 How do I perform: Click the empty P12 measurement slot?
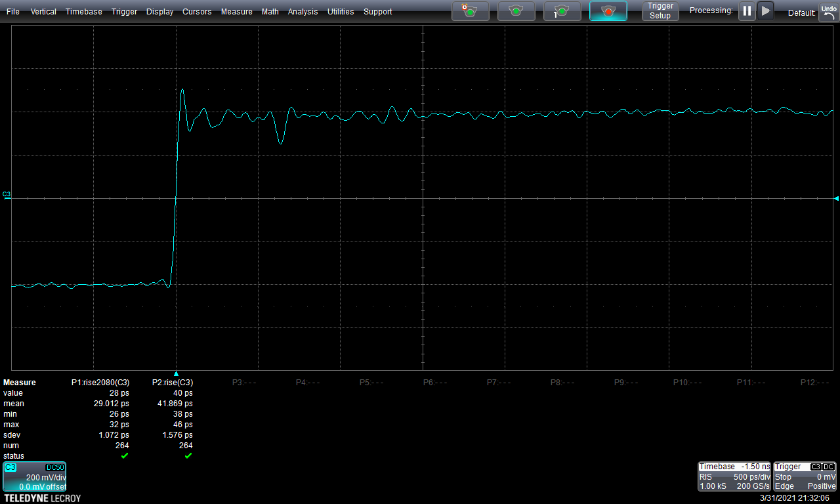(x=815, y=383)
